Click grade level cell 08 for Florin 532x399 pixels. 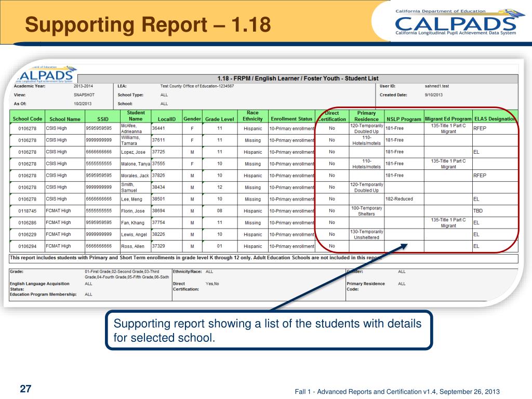[220, 211]
